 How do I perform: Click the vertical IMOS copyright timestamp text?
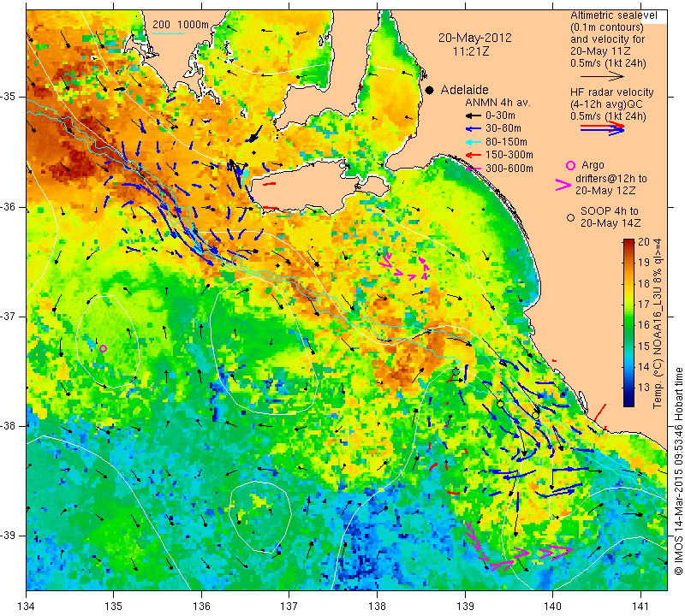678,471
